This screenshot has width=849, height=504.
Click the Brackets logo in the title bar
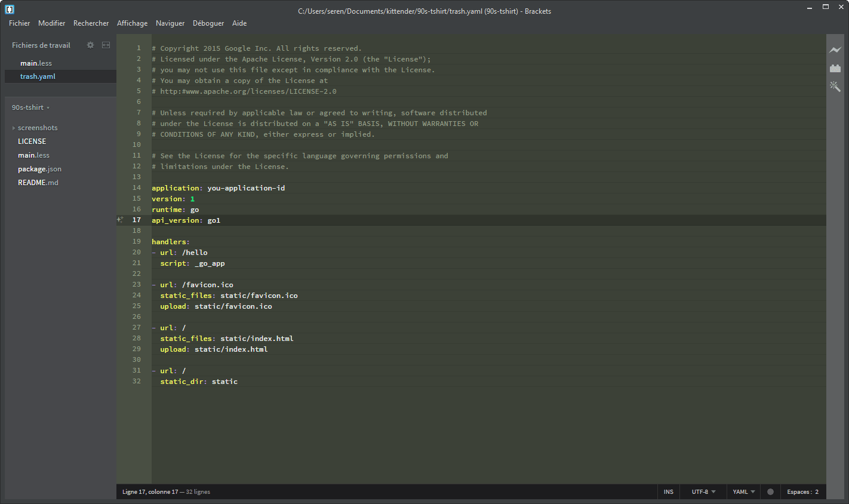10,9
